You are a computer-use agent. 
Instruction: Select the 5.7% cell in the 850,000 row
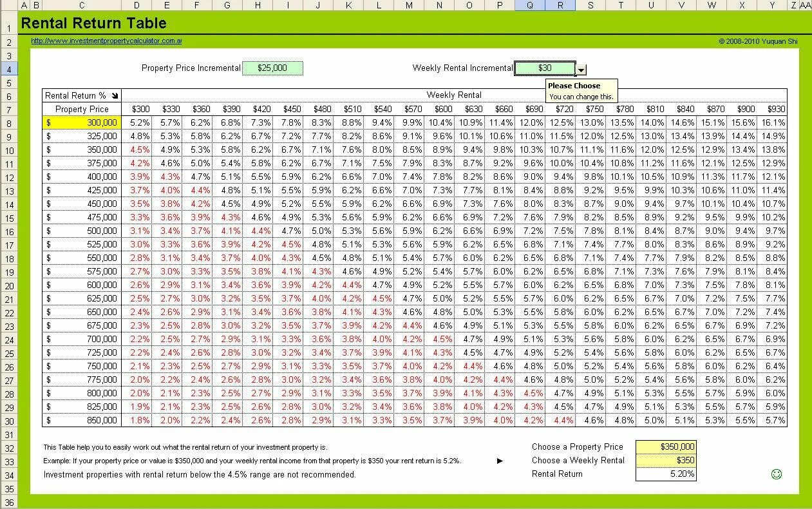[x=772, y=420]
